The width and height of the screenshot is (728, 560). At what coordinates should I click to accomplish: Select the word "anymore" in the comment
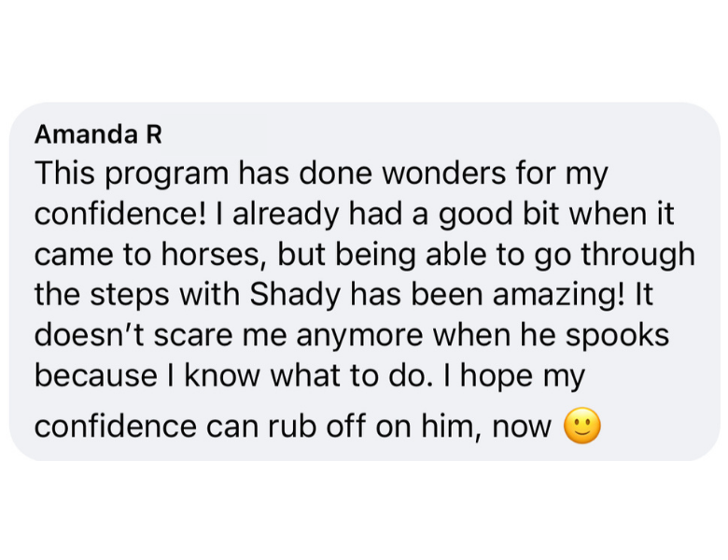click(359, 337)
